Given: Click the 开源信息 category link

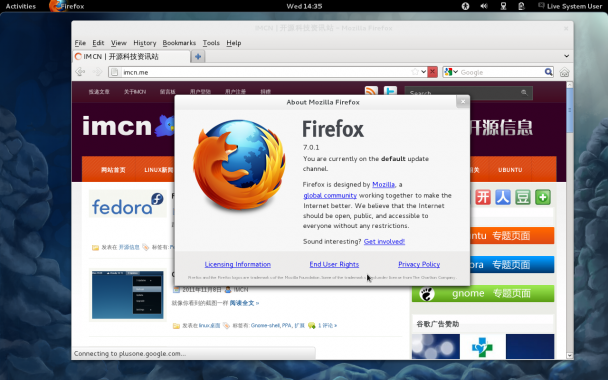Looking at the screenshot, I should (129, 247).
